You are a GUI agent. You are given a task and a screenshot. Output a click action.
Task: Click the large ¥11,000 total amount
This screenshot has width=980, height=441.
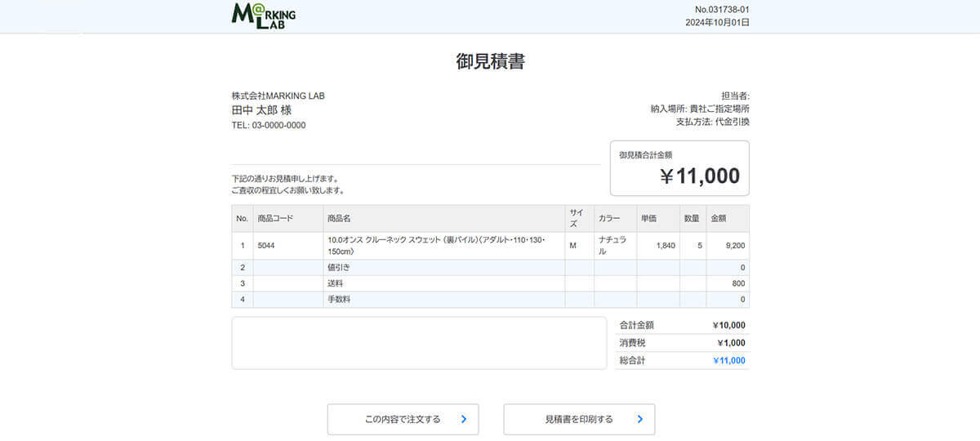click(x=700, y=176)
